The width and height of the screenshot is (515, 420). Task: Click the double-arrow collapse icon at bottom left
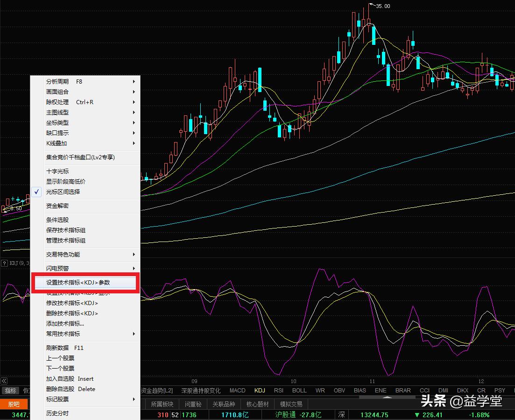coord(4,381)
